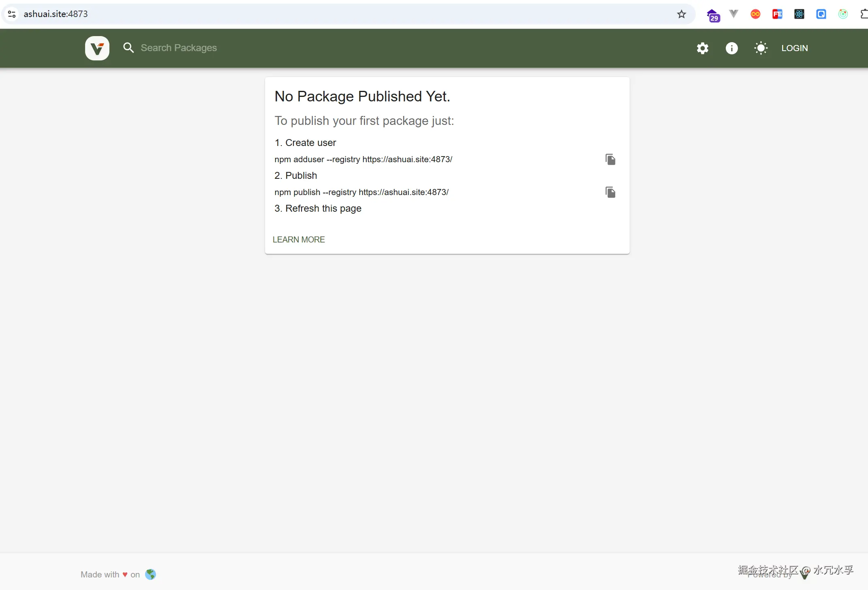Click the globe icon in footer
Image resolution: width=868 pixels, height=590 pixels.
pyautogui.click(x=150, y=574)
